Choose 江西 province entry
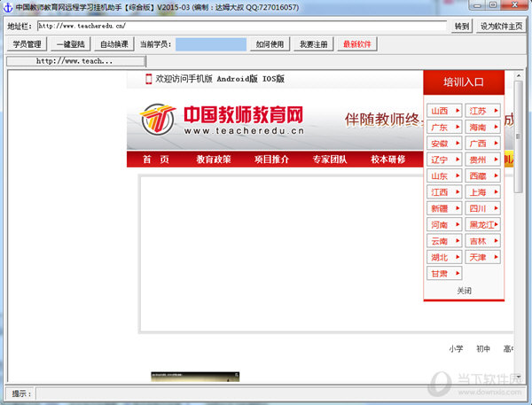The height and width of the screenshot is (405, 532). coord(444,192)
